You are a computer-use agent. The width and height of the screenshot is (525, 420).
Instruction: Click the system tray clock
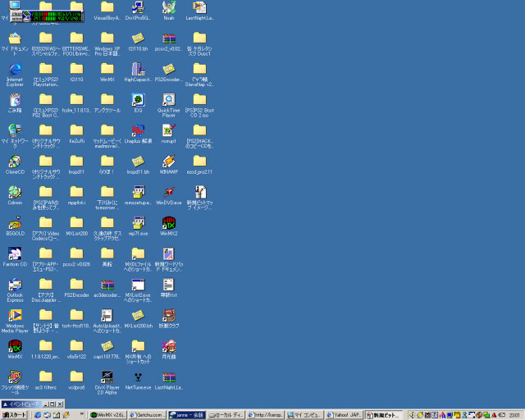tap(514, 415)
